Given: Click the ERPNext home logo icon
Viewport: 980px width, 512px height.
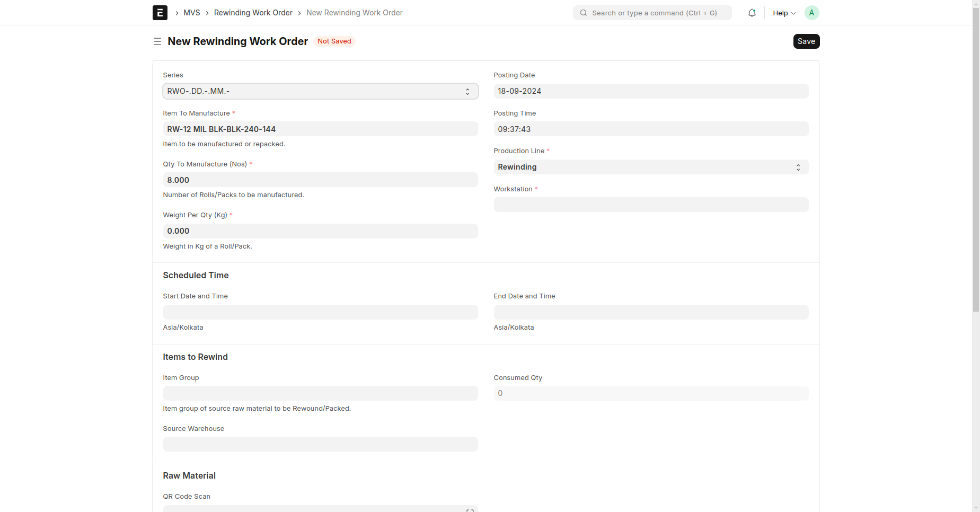Looking at the screenshot, I should (x=160, y=13).
